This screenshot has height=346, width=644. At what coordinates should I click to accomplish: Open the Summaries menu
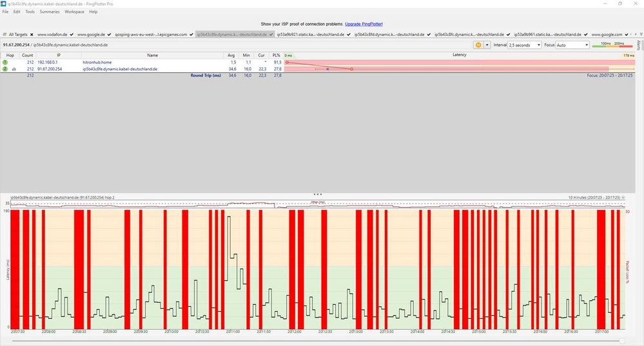point(50,12)
